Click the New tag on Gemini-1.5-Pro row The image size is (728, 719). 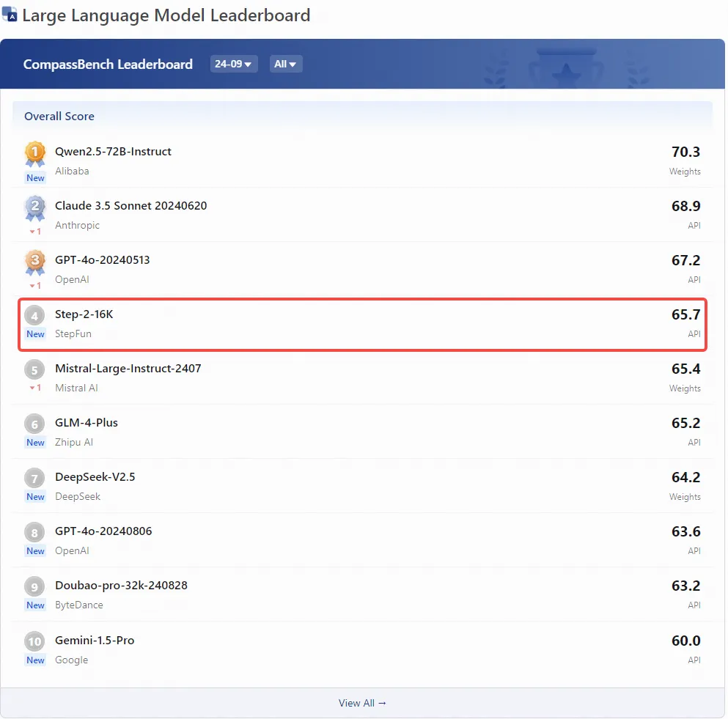35,660
